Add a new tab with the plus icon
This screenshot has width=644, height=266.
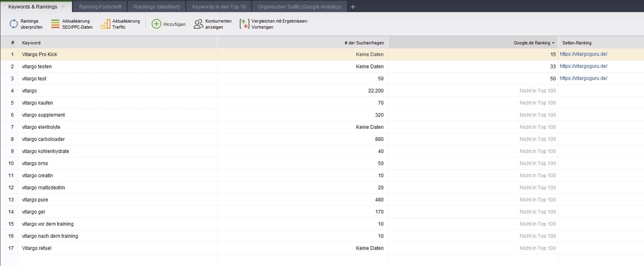pos(353,7)
